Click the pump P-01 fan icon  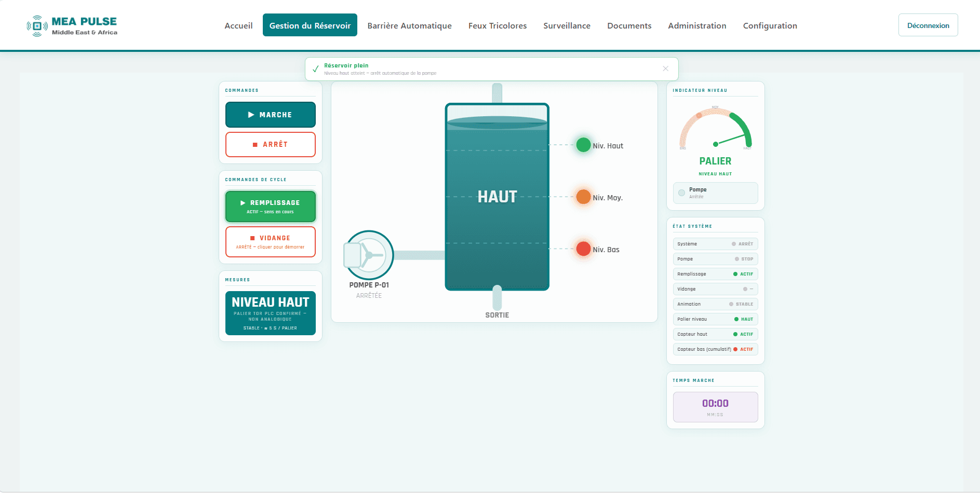[x=369, y=255]
